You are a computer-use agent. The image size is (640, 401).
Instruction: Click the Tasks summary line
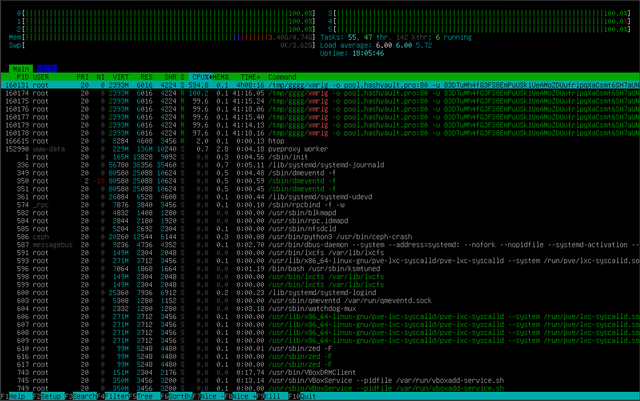pyautogui.click(x=396, y=37)
